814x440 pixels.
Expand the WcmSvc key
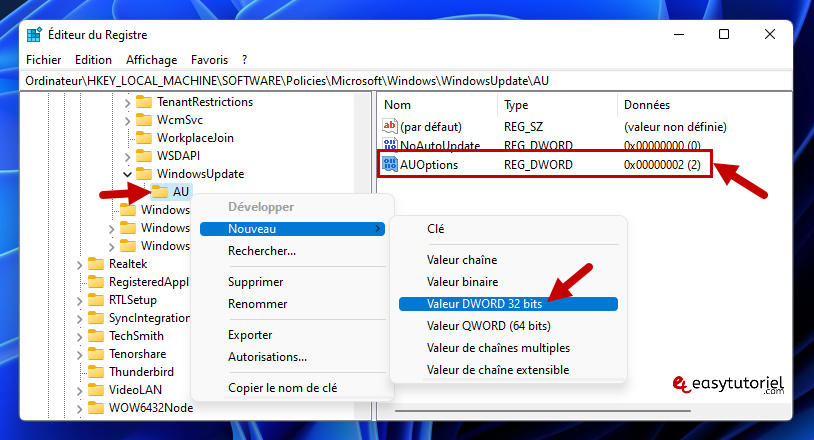(x=128, y=121)
